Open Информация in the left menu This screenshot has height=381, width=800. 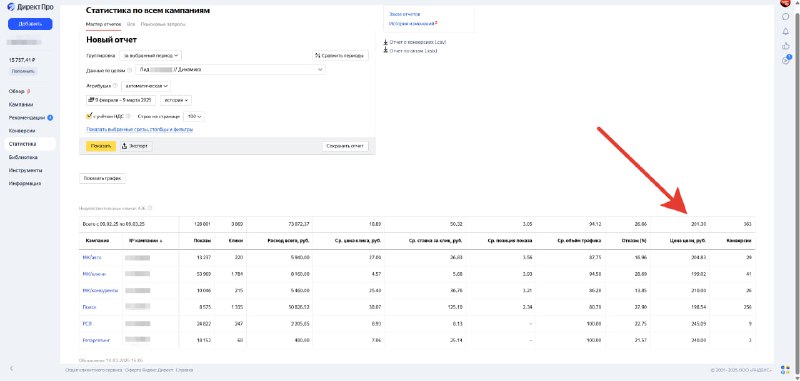coord(24,184)
